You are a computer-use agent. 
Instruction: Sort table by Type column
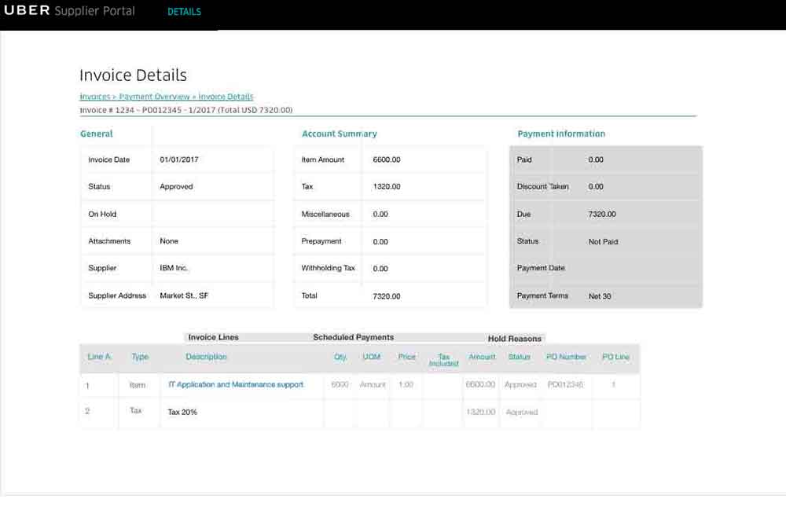140,357
